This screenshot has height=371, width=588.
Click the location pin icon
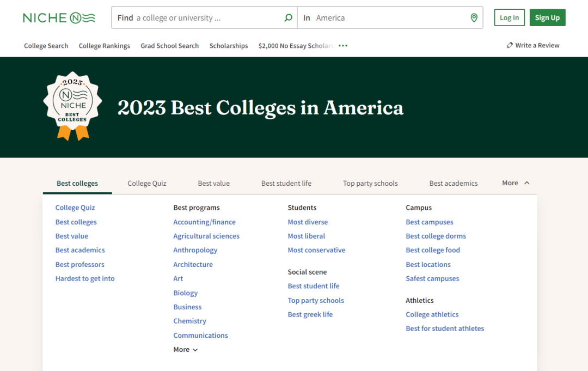click(474, 18)
